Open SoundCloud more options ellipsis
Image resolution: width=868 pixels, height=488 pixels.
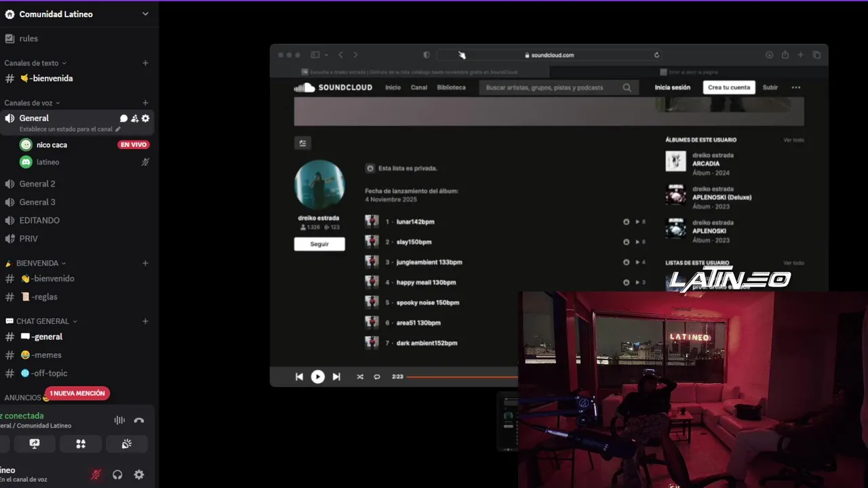tap(796, 87)
